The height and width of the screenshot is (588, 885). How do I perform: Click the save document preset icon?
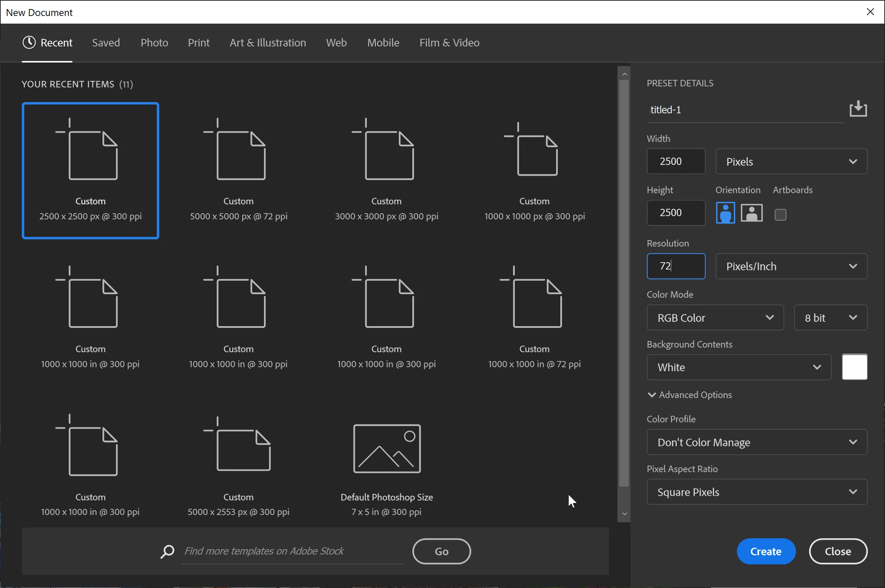(x=858, y=109)
